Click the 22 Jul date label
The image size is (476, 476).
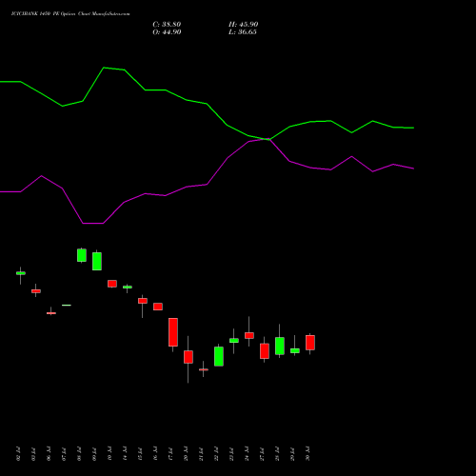click(216, 454)
